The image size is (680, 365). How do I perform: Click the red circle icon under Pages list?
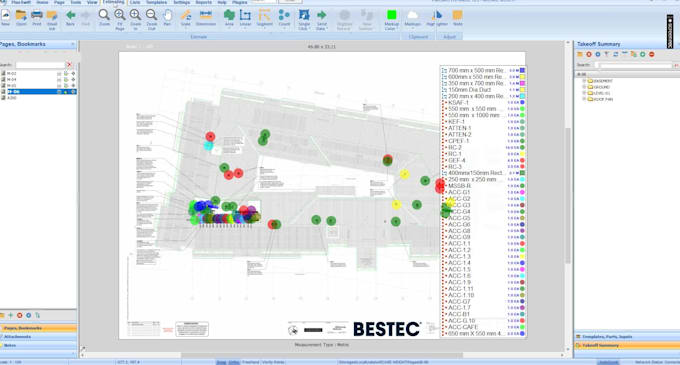(x=20, y=315)
